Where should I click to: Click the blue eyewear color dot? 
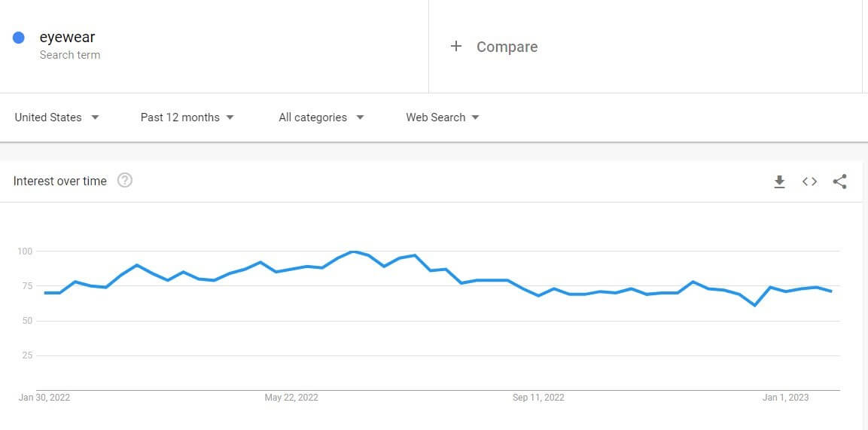click(x=18, y=38)
